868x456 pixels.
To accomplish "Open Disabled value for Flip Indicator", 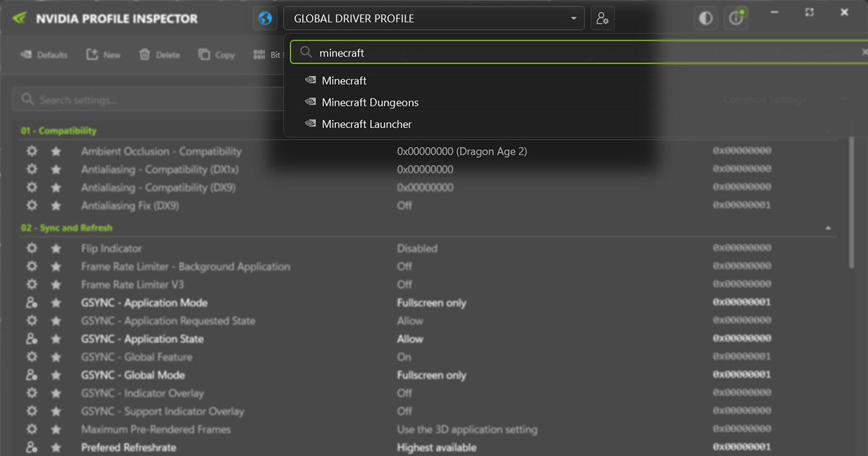I will tap(417, 248).
